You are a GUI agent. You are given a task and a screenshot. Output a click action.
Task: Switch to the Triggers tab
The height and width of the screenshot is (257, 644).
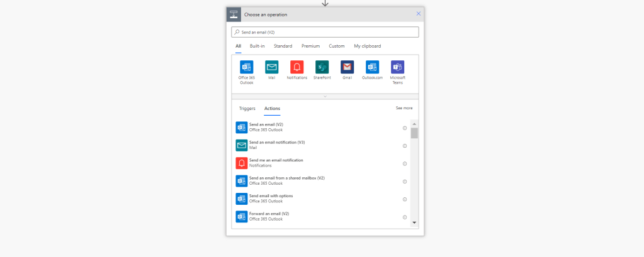click(x=247, y=108)
